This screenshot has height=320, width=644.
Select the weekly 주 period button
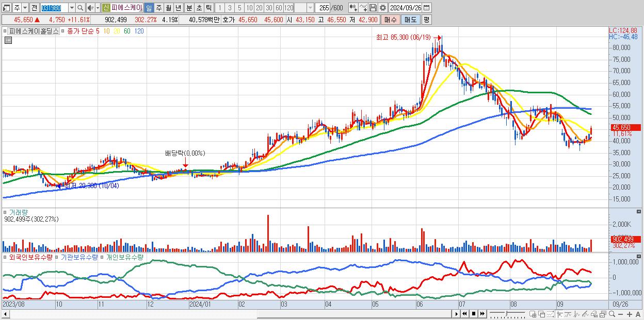pos(158,8)
